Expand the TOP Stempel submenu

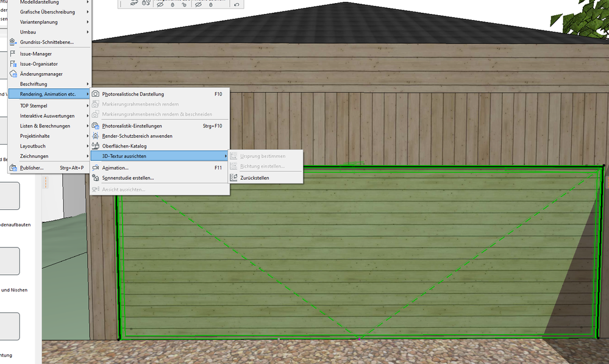[x=50, y=105]
